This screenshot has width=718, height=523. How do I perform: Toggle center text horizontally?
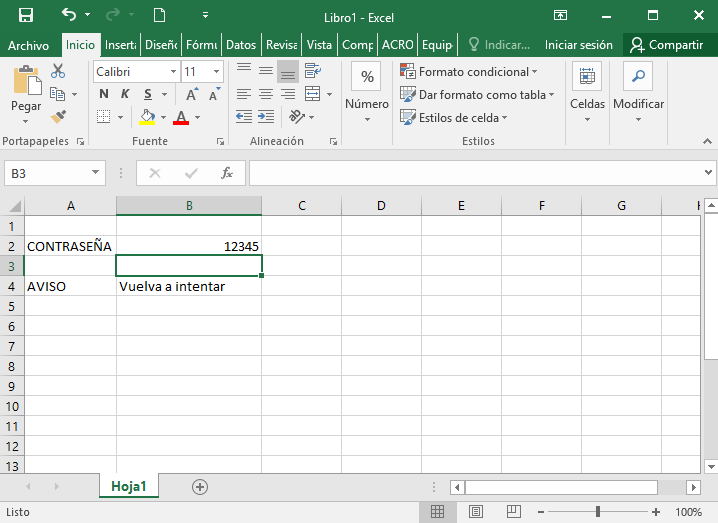266,94
